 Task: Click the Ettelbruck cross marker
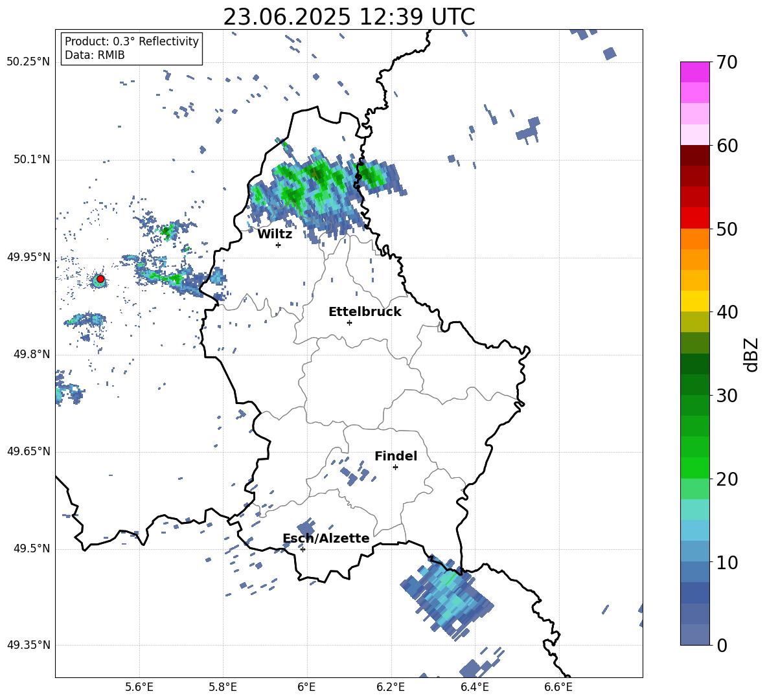pyautogui.click(x=349, y=322)
